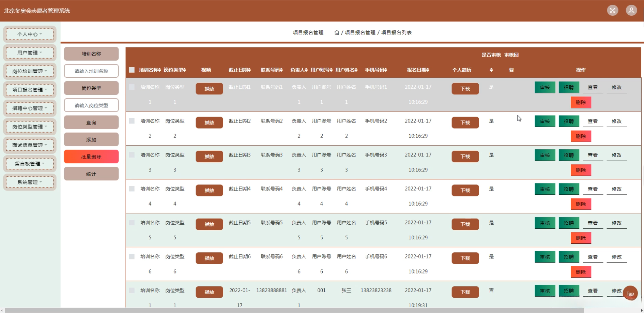The height and width of the screenshot is (313, 644).
Task: Expand the 项目报名管理 sidebar menu
Action: coord(30,90)
